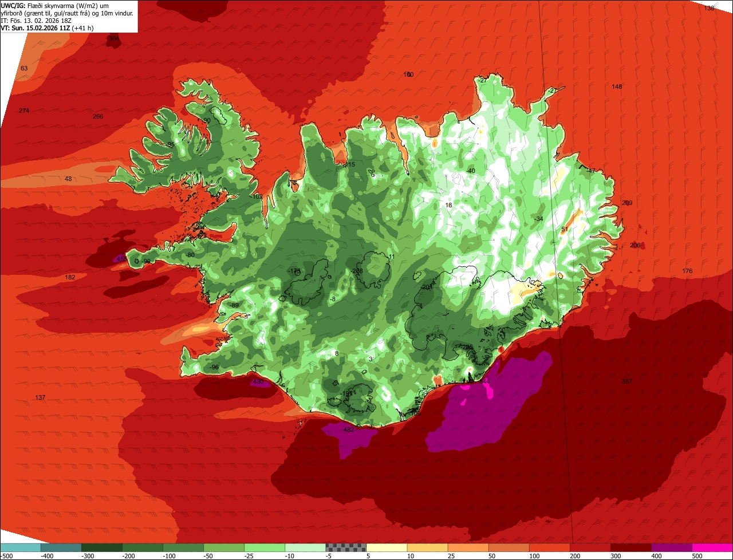Click the inland value -34
The height and width of the screenshot is (560, 733).
pos(538,219)
